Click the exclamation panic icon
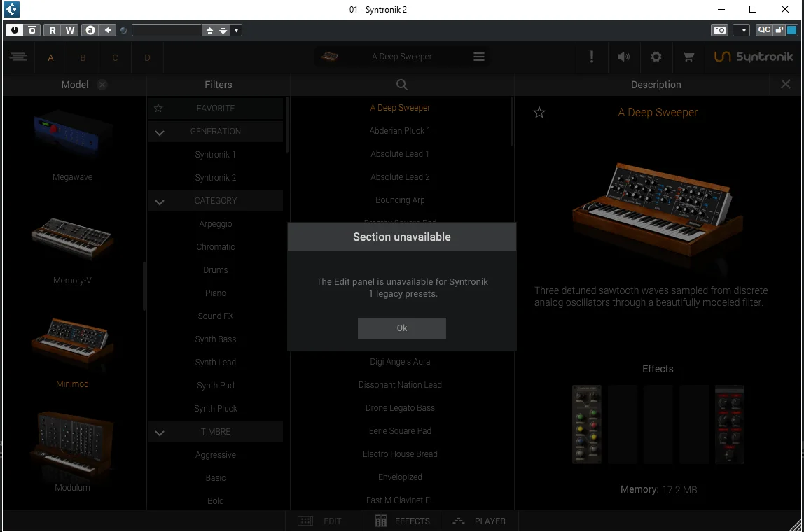The width and height of the screenshot is (804, 532). point(592,57)
